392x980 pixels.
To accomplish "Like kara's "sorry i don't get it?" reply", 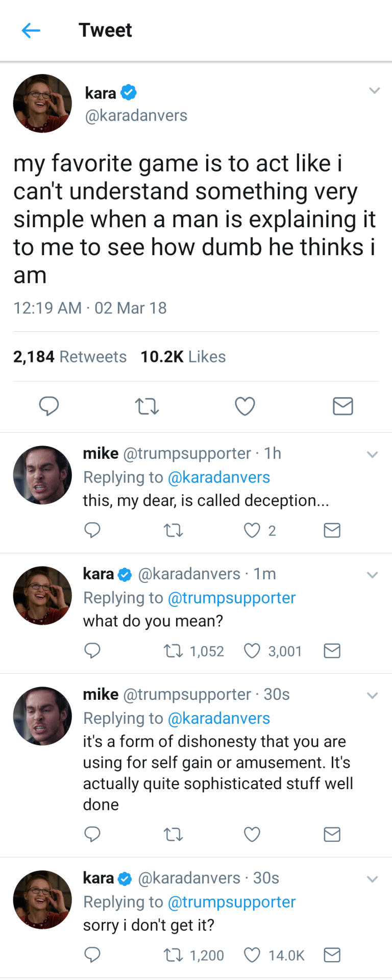I will pos(252,955).
